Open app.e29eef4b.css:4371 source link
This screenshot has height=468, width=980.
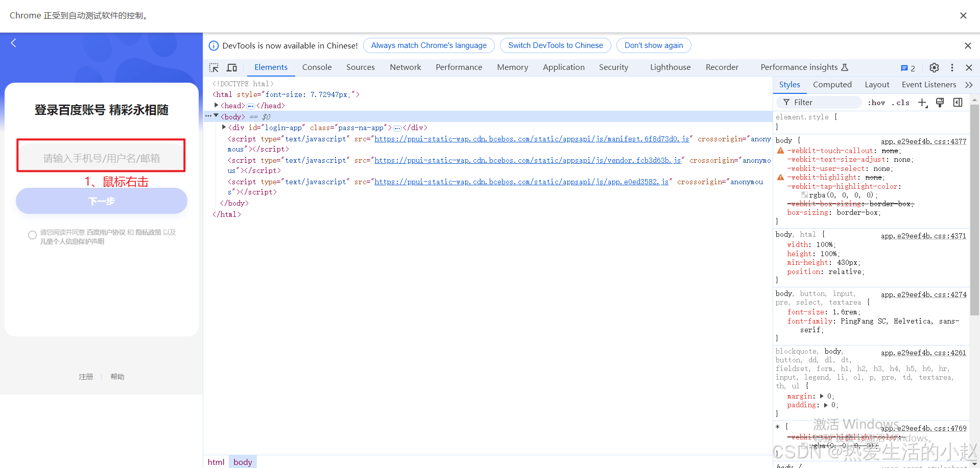[923, 236]
